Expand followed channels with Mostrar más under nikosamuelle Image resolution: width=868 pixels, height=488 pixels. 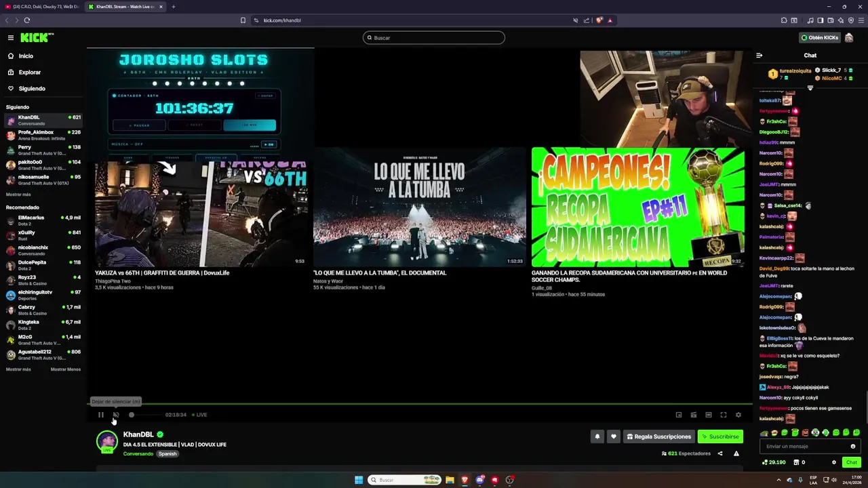pos(18,195)
